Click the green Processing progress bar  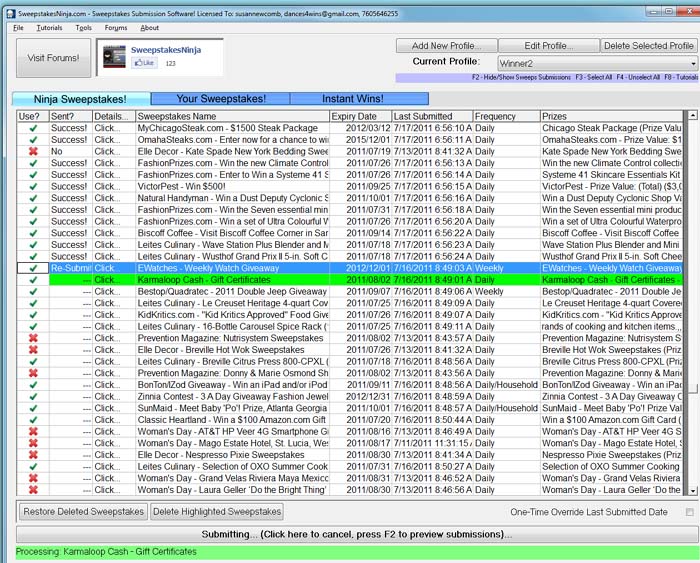point(357,552)
